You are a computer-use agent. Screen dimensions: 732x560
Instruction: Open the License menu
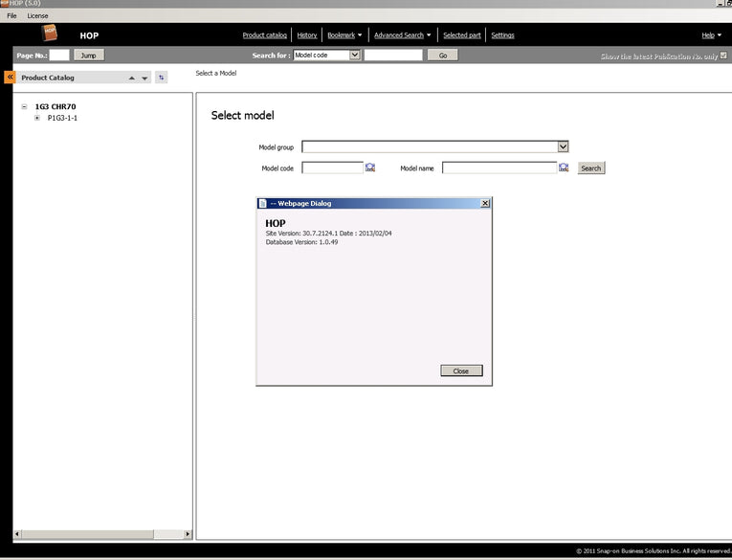37,16
